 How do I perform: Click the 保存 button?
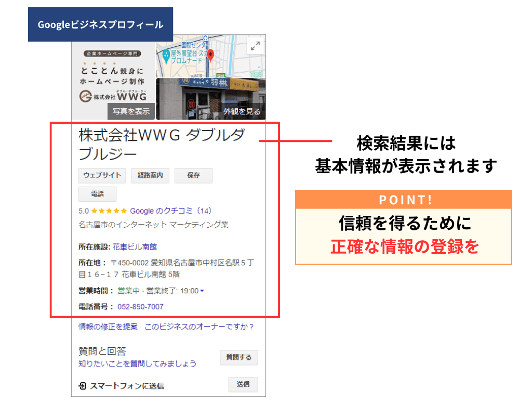pos(193,175)
